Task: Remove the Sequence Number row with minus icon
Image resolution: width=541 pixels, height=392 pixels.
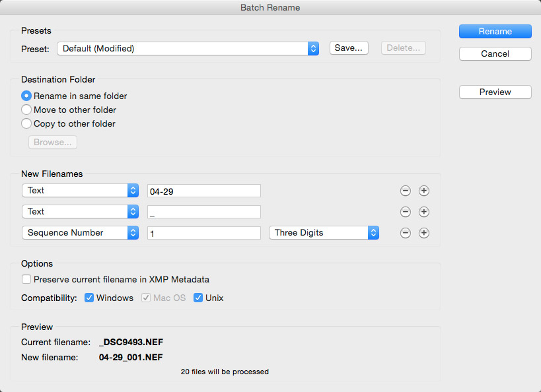Action: (405, 233)
